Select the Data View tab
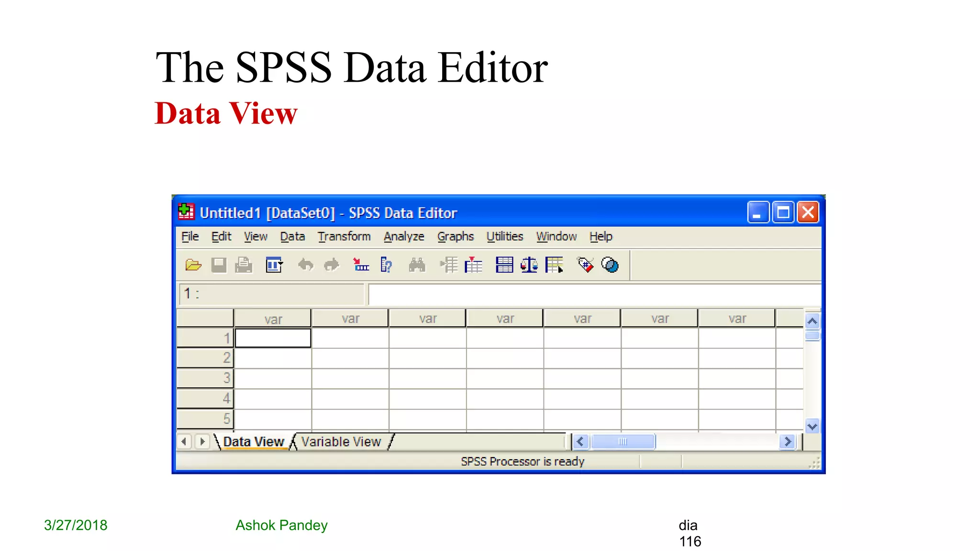Image resolution: width=980 pixels, height=551 pixels. 254,441
